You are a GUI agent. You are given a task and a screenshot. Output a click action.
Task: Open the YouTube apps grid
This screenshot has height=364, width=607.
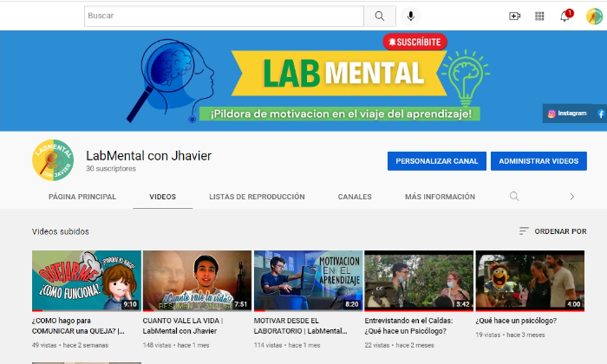pyautogui.click(x=539, y=16)
